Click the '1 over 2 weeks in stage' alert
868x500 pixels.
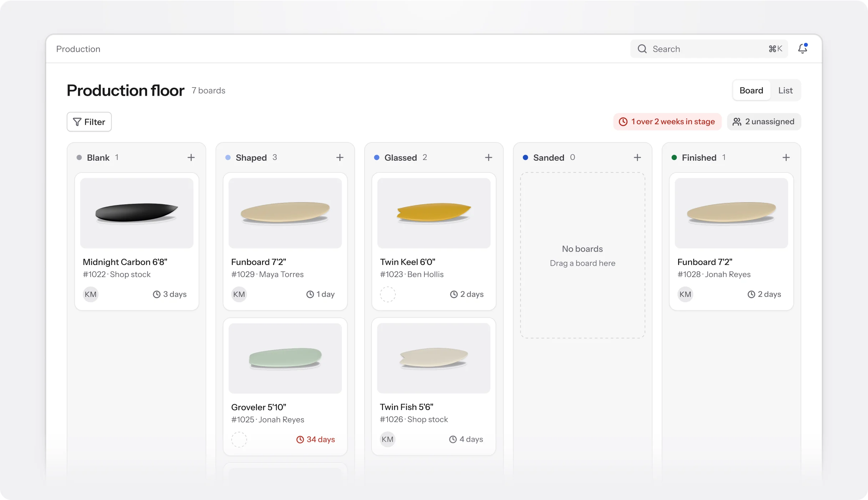click(x=667, y=122)
